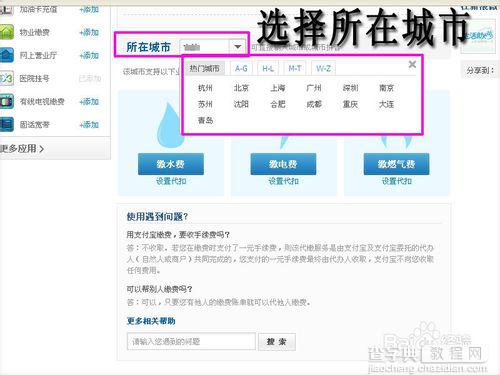This screenshot has width=500, height=375.
Task: Select city 南京
Action: [x=386, y=88]
